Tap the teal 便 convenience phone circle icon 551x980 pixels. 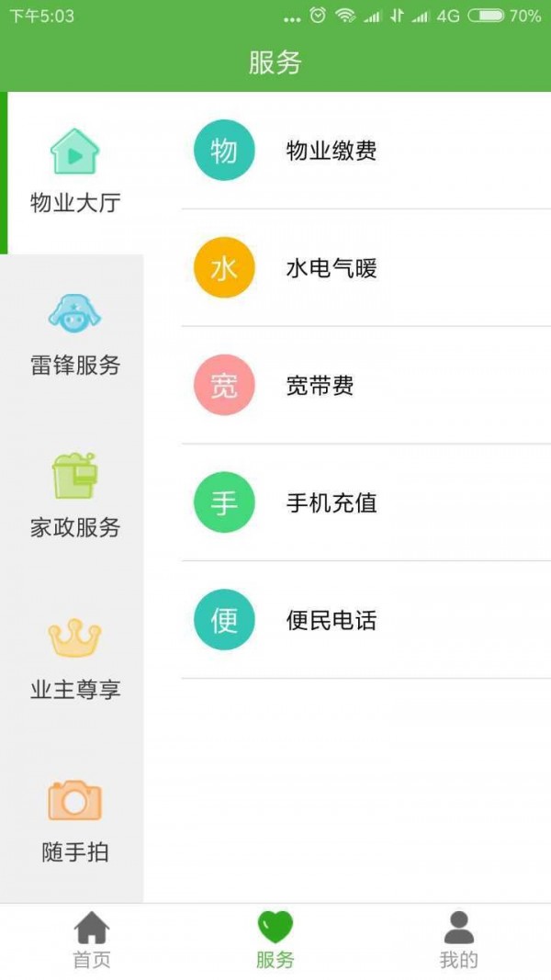point(223,620)
